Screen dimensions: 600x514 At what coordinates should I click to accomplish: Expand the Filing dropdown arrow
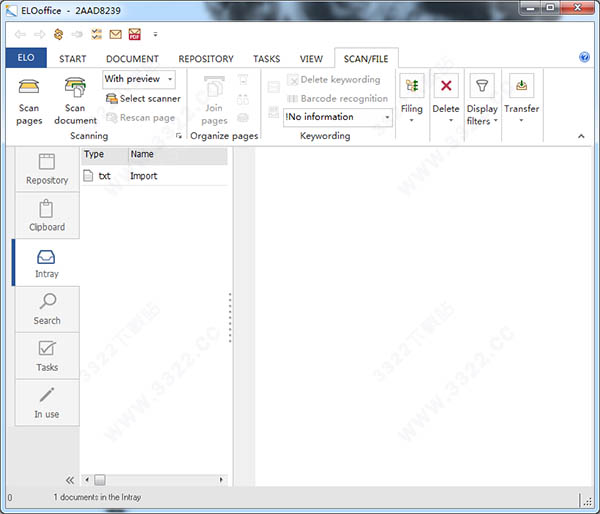pos(412,120)
